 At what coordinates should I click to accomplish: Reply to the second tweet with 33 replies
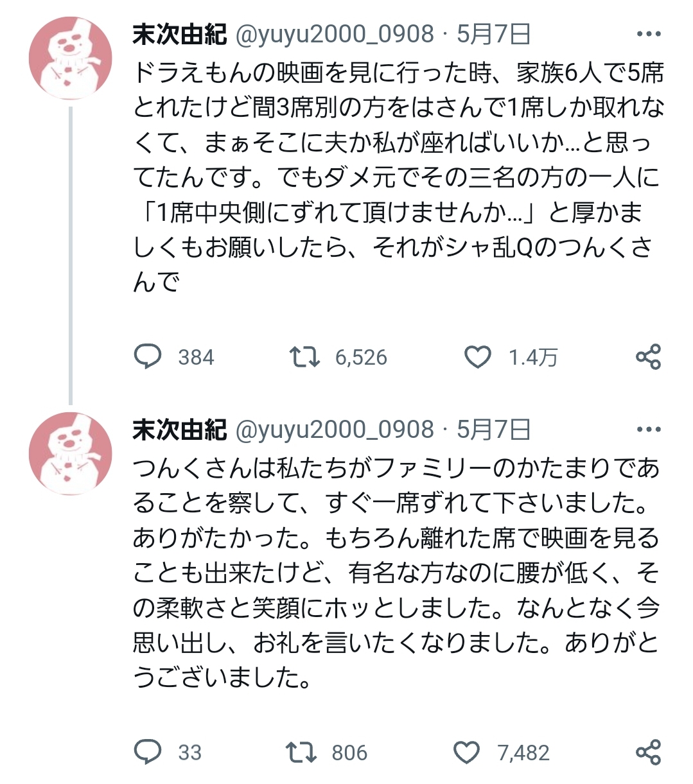pyautogui.click(x=148, y=752)
